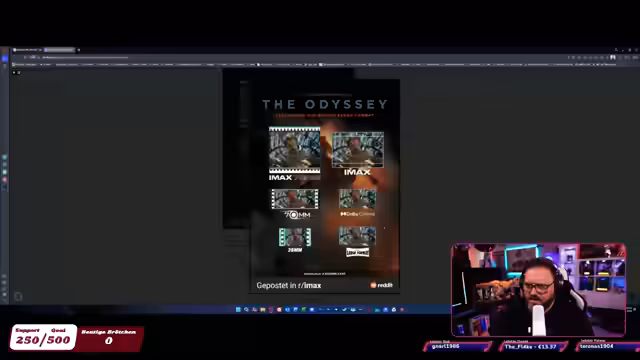Click the taskbar search magnifier icon
The height and width of the screenshot is (360, 640).
click(246, 310)
